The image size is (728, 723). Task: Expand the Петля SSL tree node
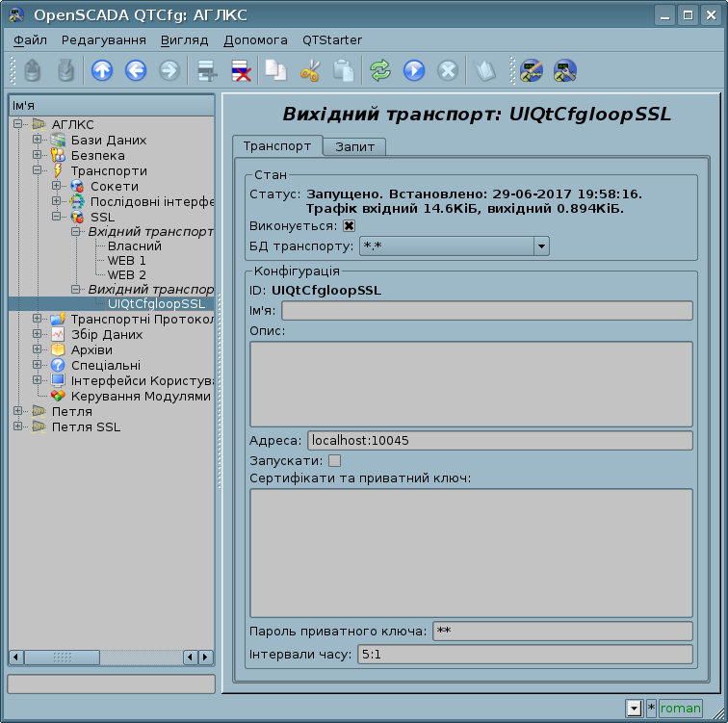[18, 426]
